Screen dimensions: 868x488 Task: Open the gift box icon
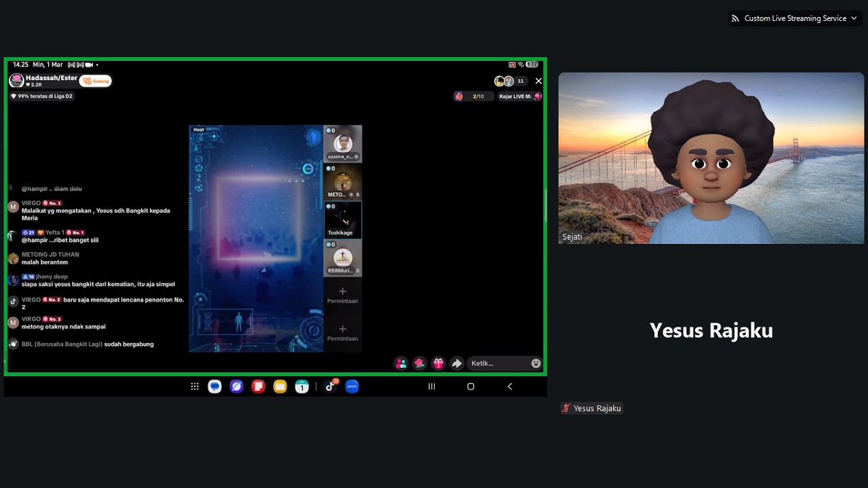coord(438,363)
